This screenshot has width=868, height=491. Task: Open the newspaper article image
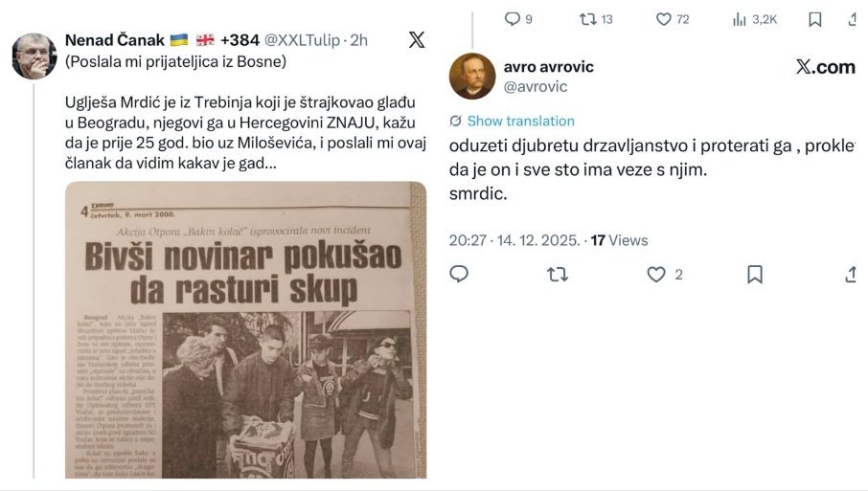click(x=246, y=329)
